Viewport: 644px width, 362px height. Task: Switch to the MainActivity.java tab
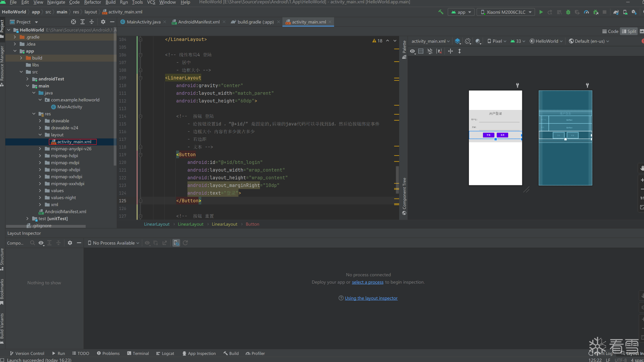(x=143, y=22)
